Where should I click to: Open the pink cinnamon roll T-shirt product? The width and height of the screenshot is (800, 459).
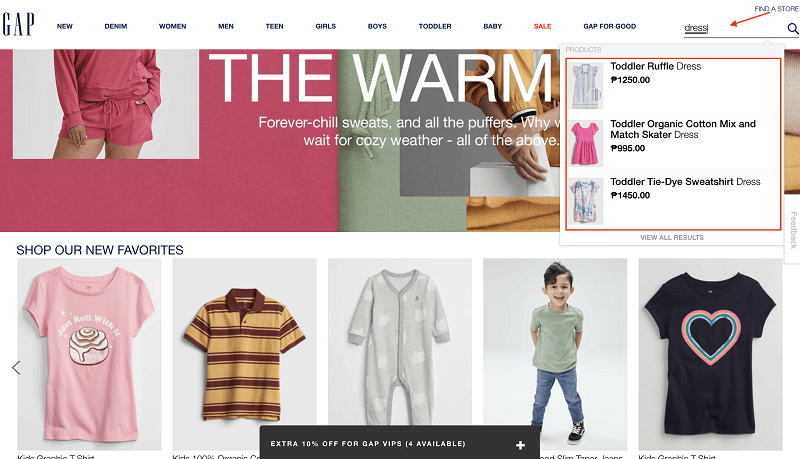(x=89, y=354)
